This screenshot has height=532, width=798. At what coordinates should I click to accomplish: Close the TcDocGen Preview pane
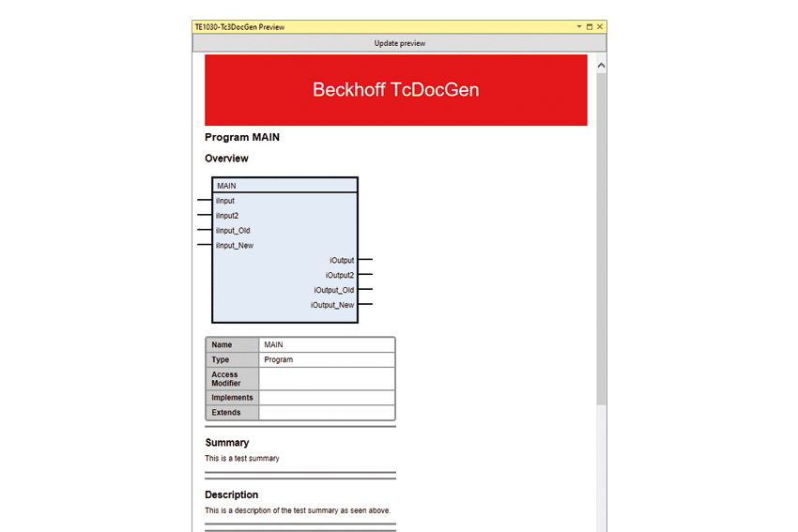[600, 26]
